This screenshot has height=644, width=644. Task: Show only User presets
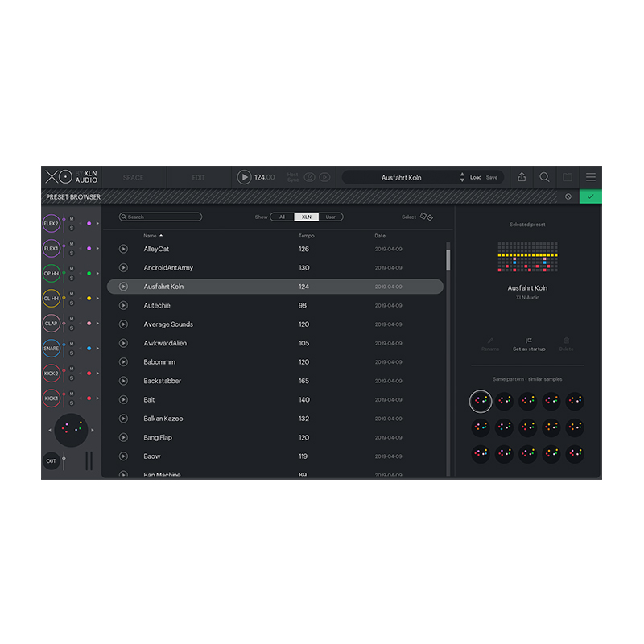pyautogui.click(x=330, y=217)
